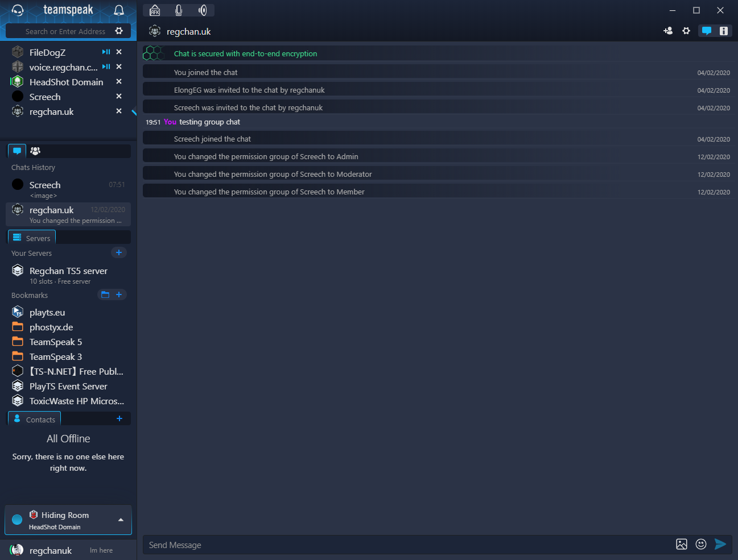Click the end-to-end encryption notice
Screen dimensions: 738x560
[245, 53]
